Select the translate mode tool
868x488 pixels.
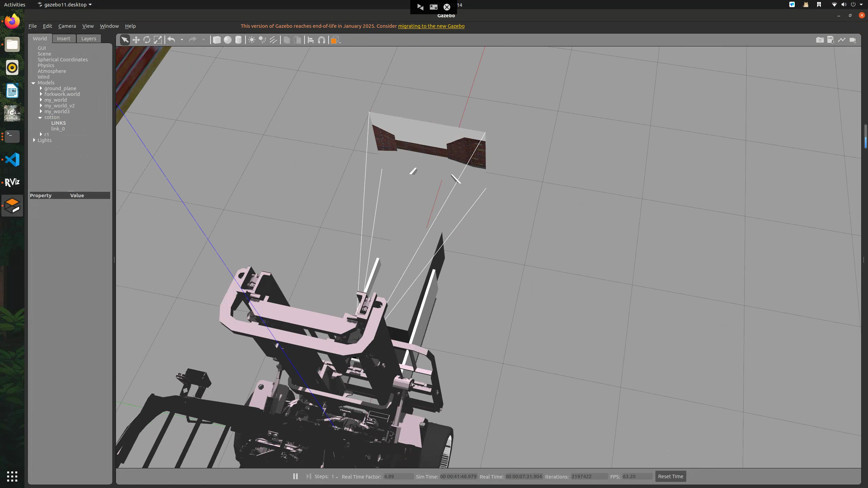pos(136,40)
